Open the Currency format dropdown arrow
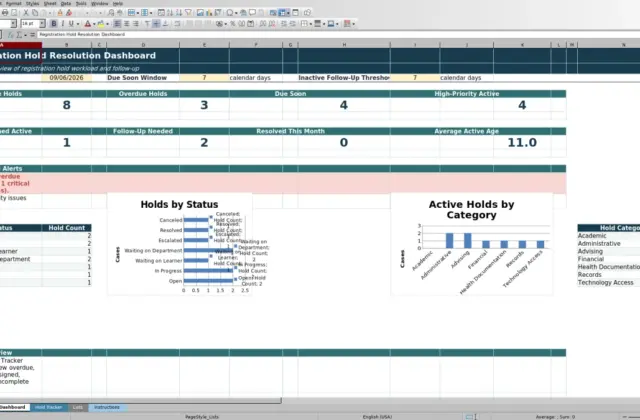Image resolution: width=640 pixels, height=420 pixels. [x=226, y=24]
